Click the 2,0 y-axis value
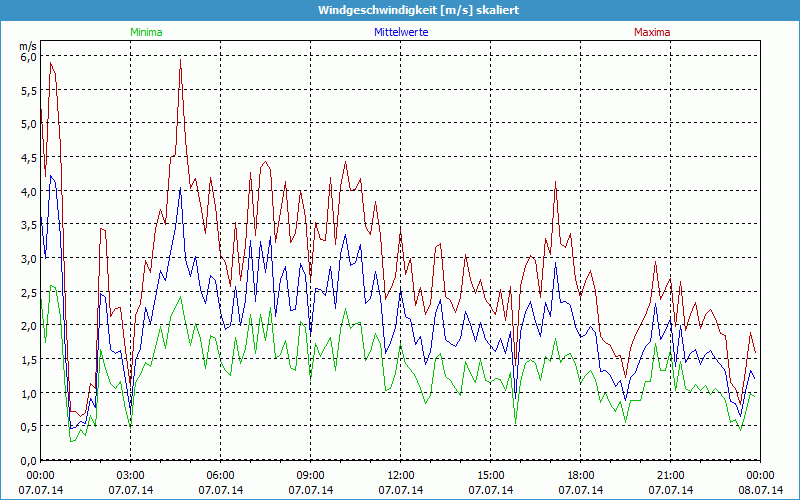Viewport: 800px width, 500px height. [29, 326]
